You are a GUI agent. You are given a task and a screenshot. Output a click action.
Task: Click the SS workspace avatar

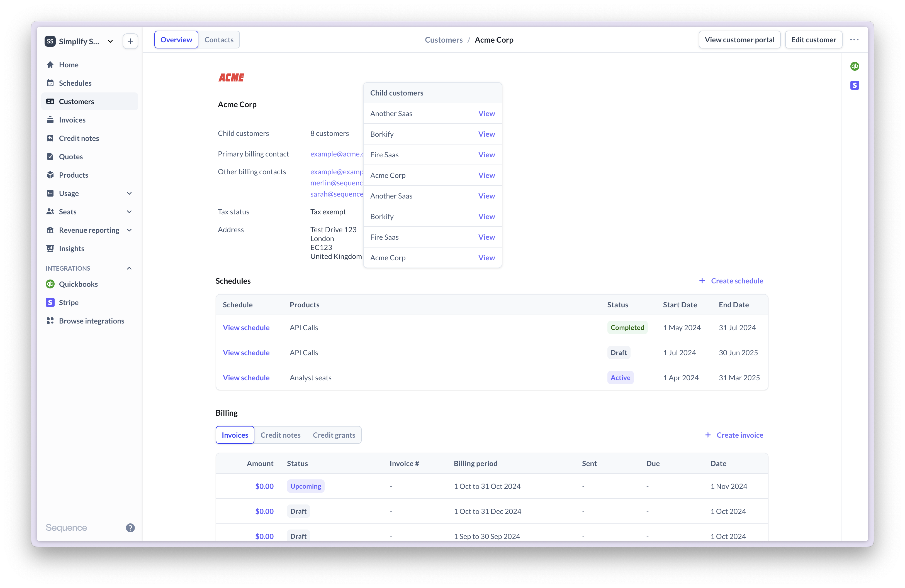50,41
